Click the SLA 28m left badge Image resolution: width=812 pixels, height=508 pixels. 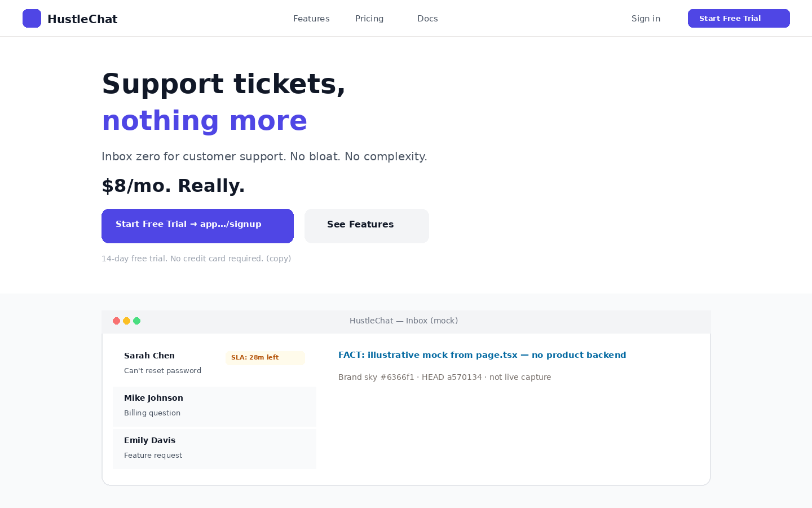(x=265, y=358)
